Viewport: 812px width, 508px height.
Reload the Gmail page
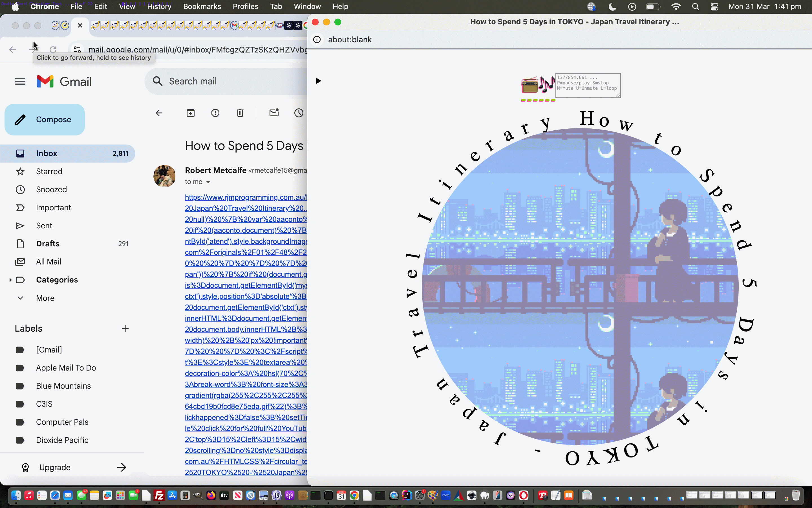(x=53, y=50)
